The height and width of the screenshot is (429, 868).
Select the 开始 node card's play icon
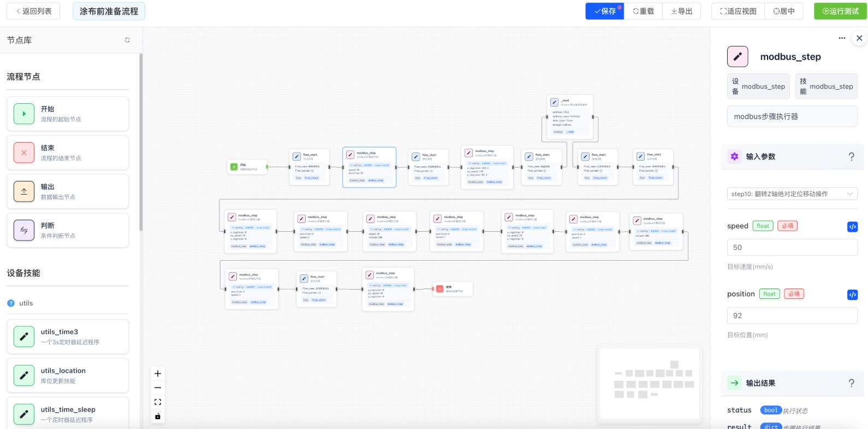(24, 114)
